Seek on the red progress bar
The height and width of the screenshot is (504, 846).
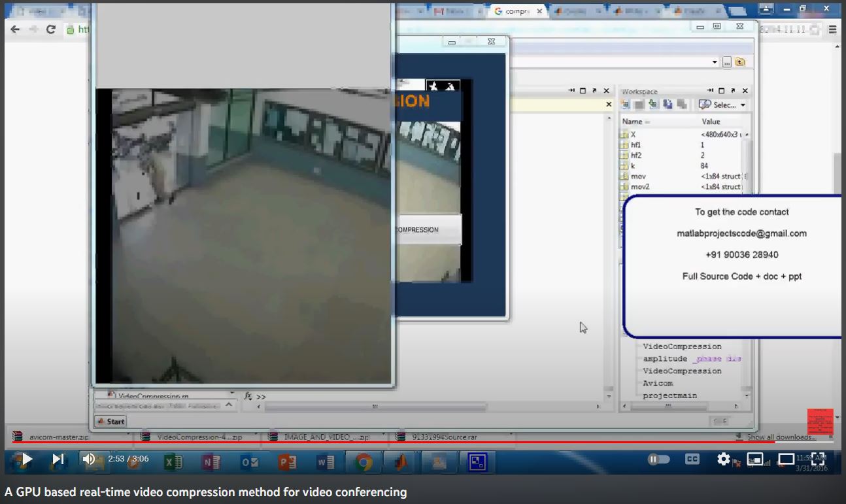click(x=392, y=442)
